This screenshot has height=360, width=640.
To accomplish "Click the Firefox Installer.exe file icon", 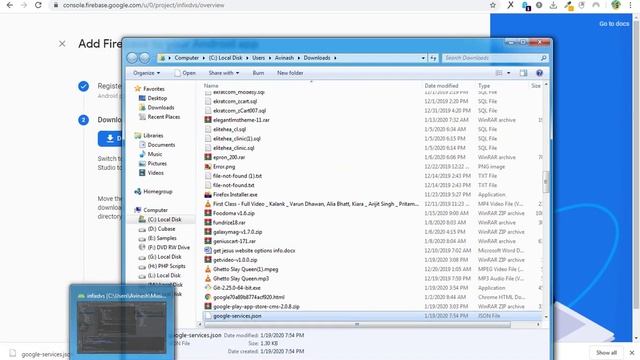I will (x=208, y=195).
